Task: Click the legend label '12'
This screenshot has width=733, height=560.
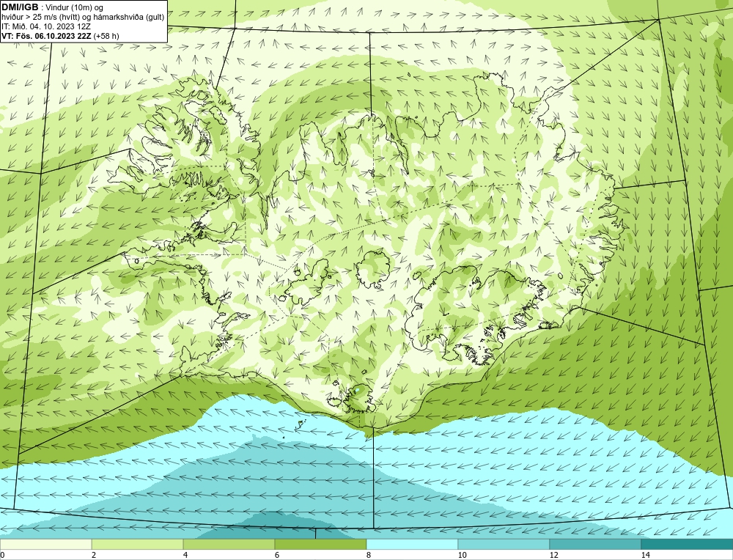Action: (554, 555)
